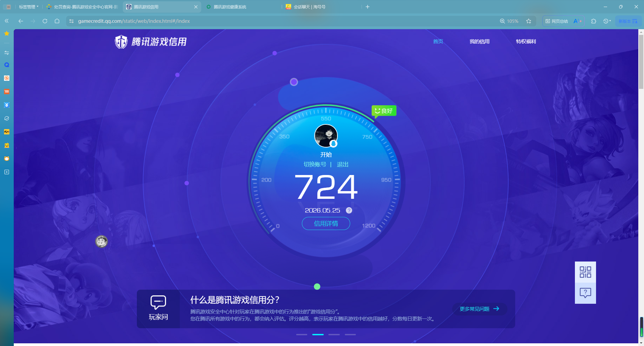Click the arrow beside 更多常见问题
The width and height of the screenshot is (644, 346).
pos(496,309)
